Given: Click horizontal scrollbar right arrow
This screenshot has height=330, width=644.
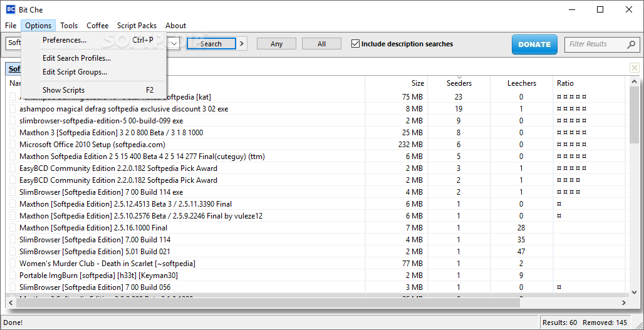Looking at the screenshot, I should click(624, 303).
